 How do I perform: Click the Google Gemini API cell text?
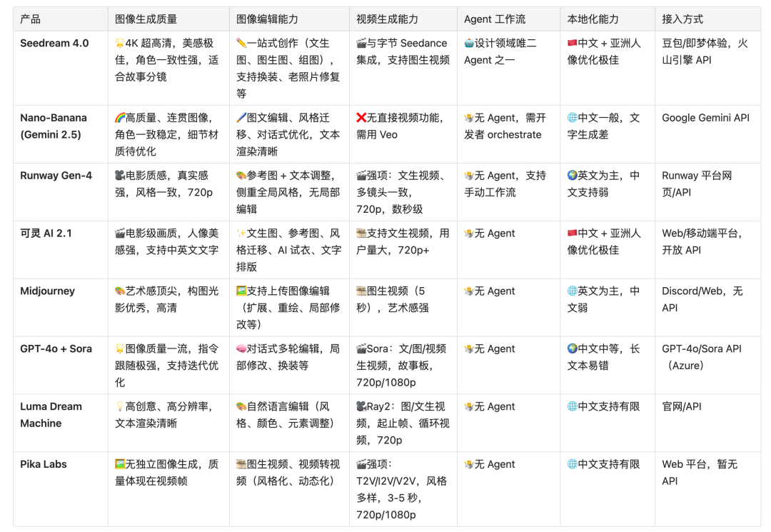point(705,117)
